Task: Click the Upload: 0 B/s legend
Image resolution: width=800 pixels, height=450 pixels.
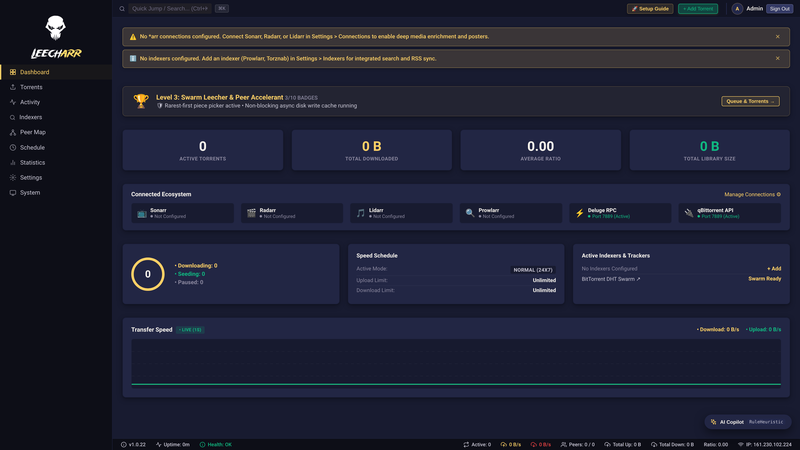Action: coord(763,330)
